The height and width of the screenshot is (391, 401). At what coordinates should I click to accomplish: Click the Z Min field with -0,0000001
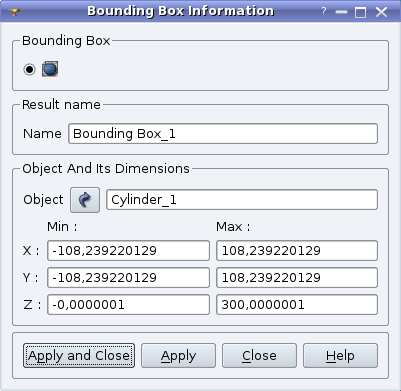pos(128,304)
